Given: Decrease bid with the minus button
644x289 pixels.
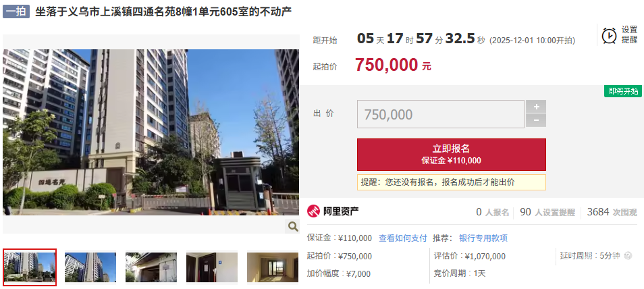Looking at the screenshot, I should 536,120.
